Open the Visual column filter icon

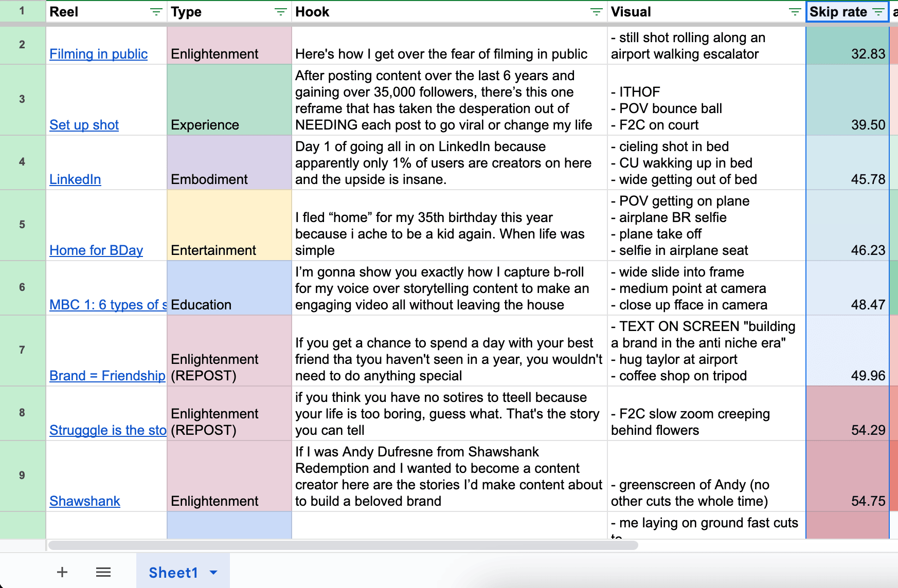coord(795,12)
